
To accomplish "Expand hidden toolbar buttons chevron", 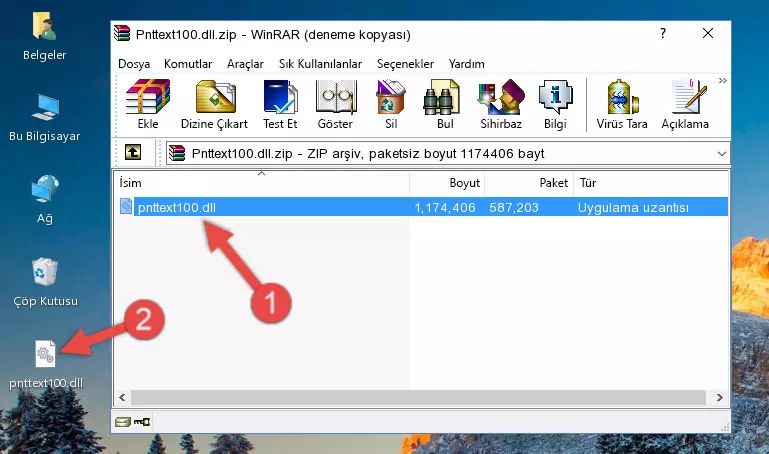I will [722, 81].
